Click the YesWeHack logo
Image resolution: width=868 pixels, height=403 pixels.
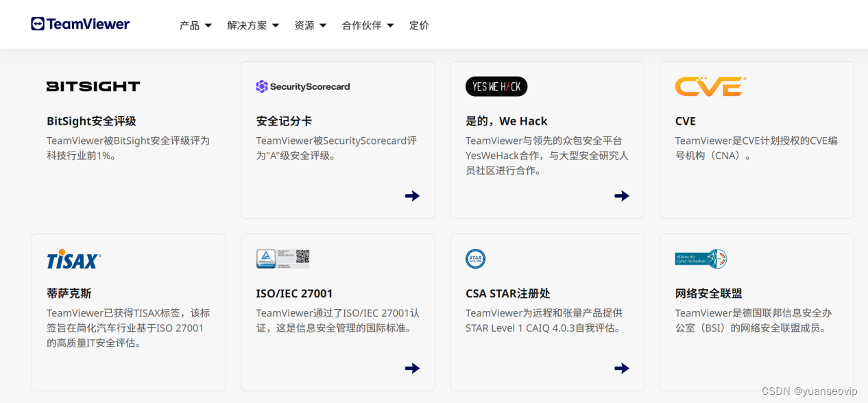(496, 86)
